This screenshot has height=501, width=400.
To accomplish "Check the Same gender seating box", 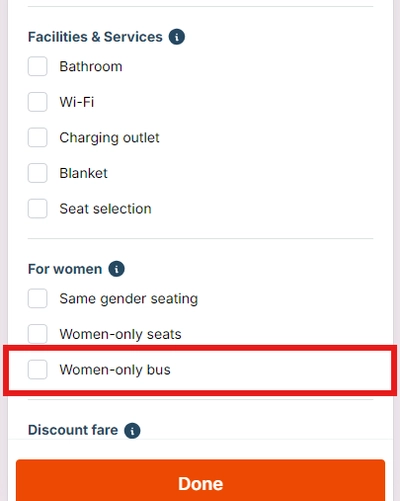I will click(x=37, y=298).
